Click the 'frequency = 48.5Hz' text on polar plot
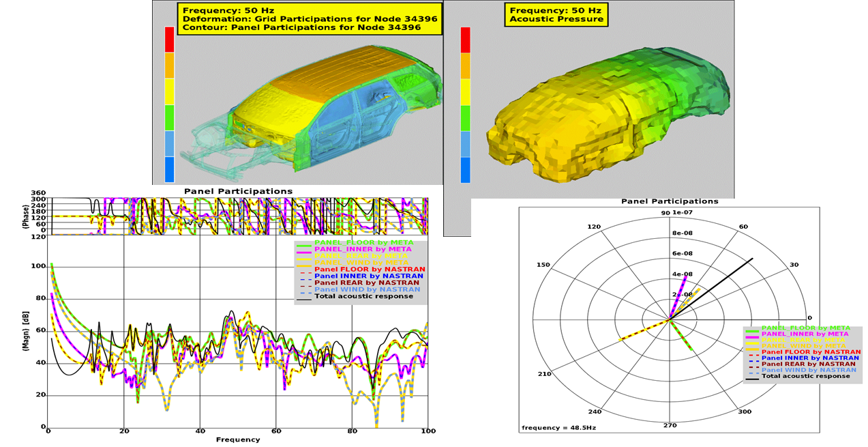 (554, 427)
